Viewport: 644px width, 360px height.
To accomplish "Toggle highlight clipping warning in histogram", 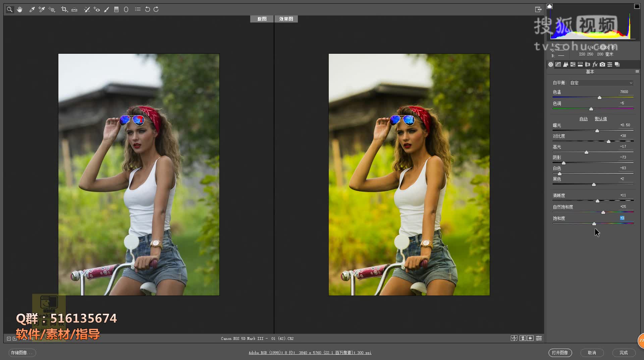I will [x=637, y=6].
